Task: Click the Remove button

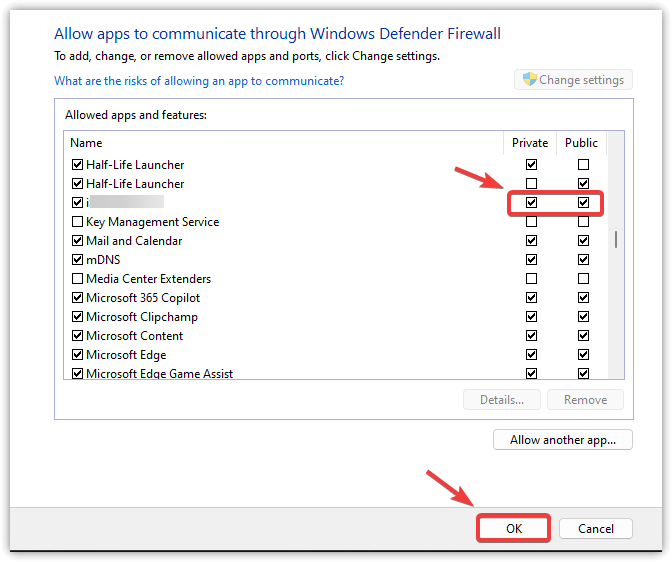Action: [585, 400]
